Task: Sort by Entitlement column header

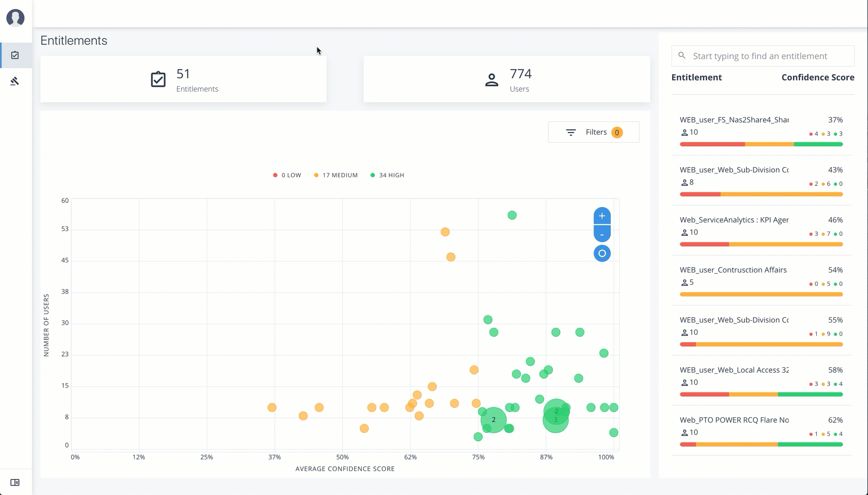Action: coord(697,77)
